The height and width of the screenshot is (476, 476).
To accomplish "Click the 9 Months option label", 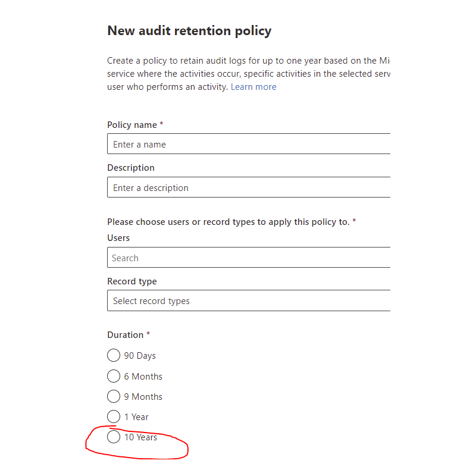I will click(x=143, y=397).
